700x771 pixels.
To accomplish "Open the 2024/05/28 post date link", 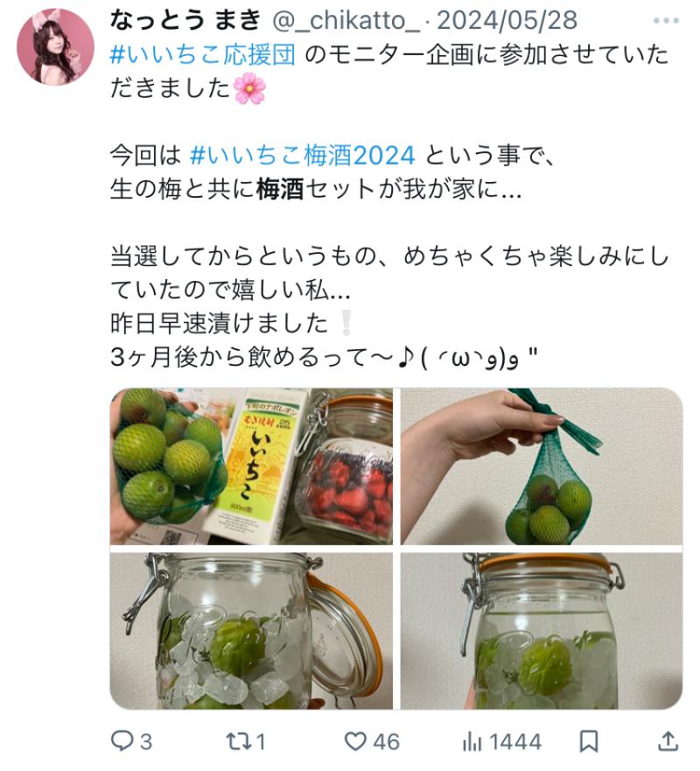I will pyautogui.click(x=507, y=21).
